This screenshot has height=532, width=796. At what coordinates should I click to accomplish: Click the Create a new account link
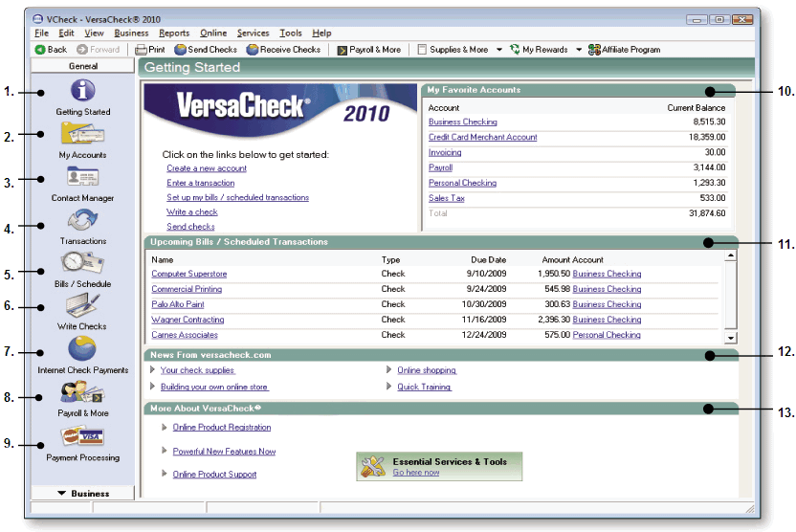click(x=207, y=168)
